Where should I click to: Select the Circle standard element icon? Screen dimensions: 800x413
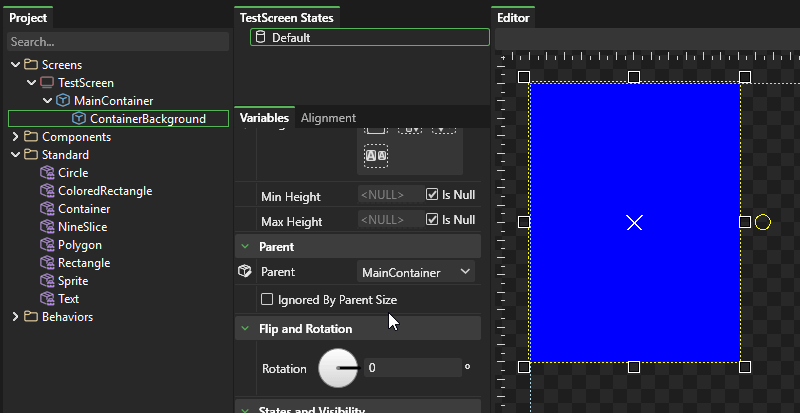coord(47,173)
